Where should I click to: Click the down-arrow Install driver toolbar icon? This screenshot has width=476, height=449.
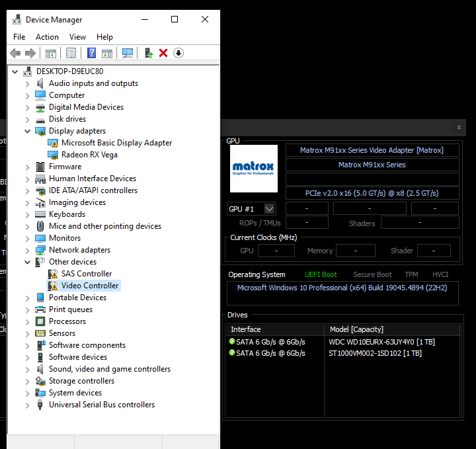click(x=178, y=53)
